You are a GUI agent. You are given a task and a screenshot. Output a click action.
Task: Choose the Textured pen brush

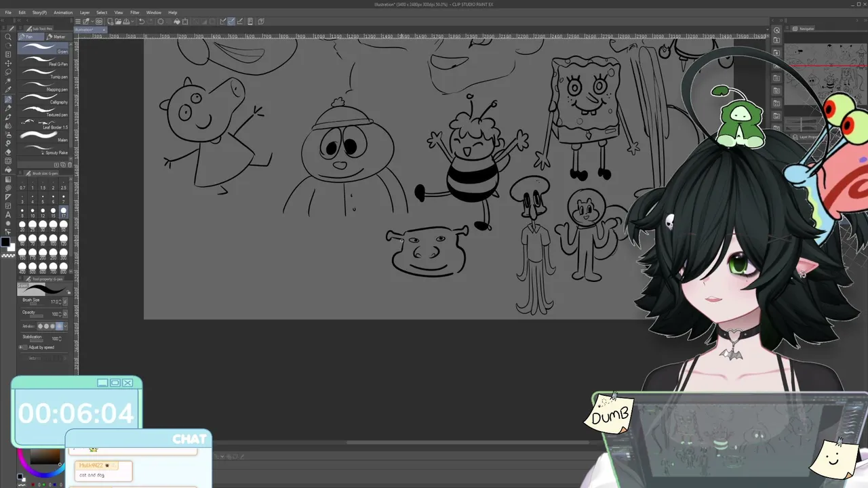coord(44,113)
